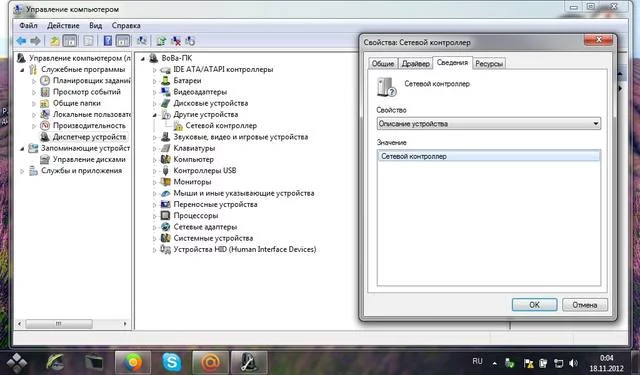The image size is (640, 375).
Task: Collapse the Служебные программы node
Action: coord(22,70)
